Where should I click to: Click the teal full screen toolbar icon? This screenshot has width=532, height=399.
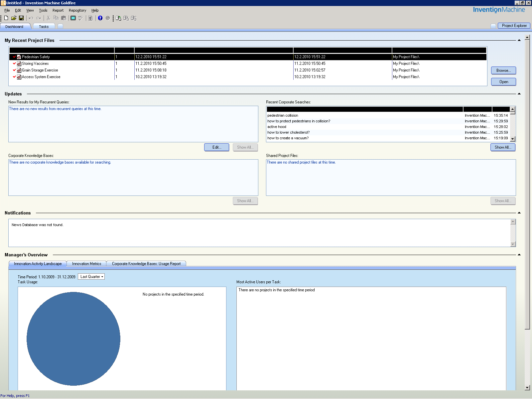coord(73,18)
